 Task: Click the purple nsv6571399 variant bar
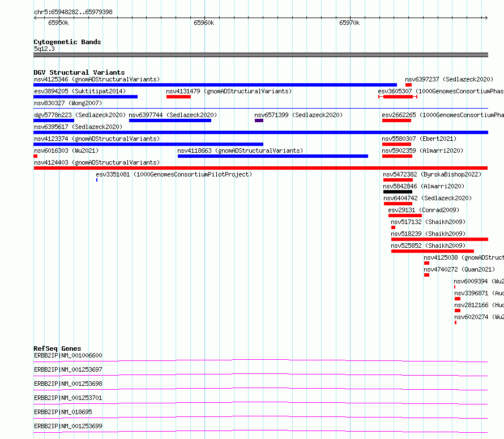[259, 120]
